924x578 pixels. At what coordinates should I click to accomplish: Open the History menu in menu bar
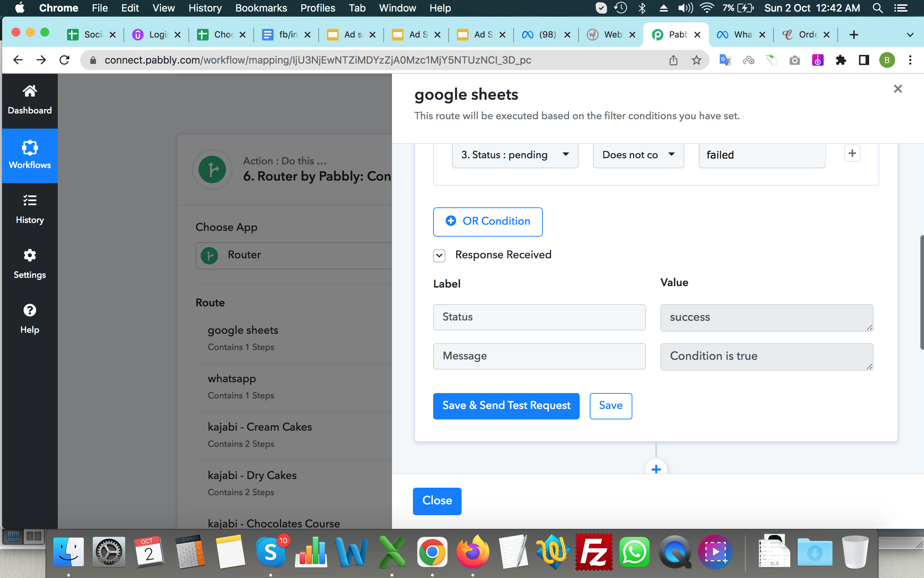205,8
